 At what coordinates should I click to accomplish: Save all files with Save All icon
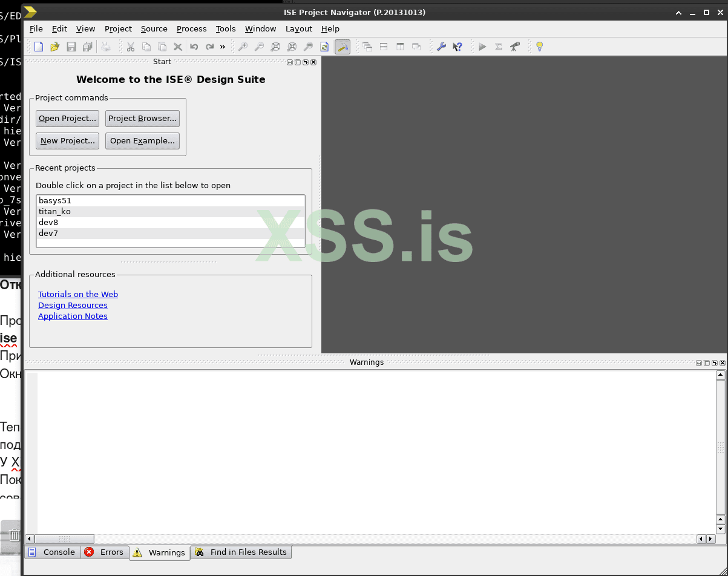(87, 47)
